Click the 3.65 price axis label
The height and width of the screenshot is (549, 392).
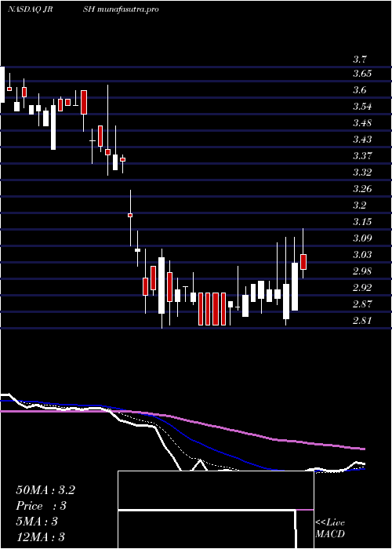[x=362, y=74]
